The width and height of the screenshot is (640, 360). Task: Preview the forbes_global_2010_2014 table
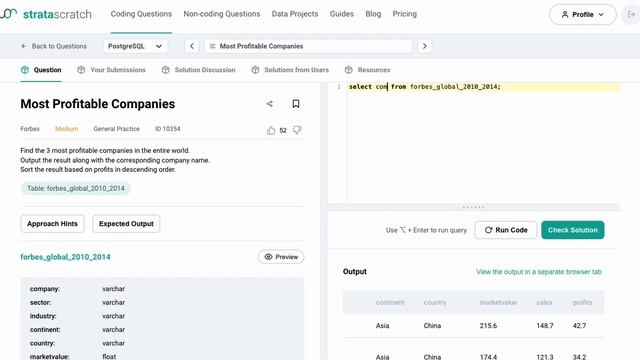click(281, 257)
